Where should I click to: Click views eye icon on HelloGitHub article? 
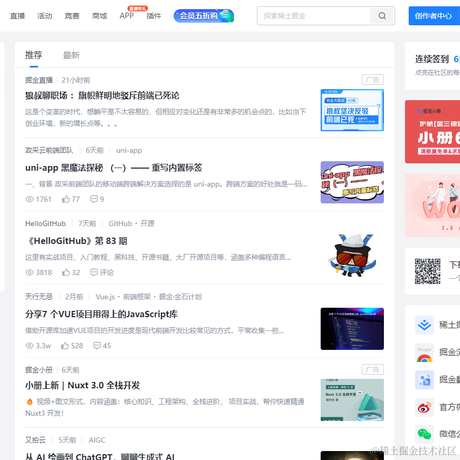point(29,273)
